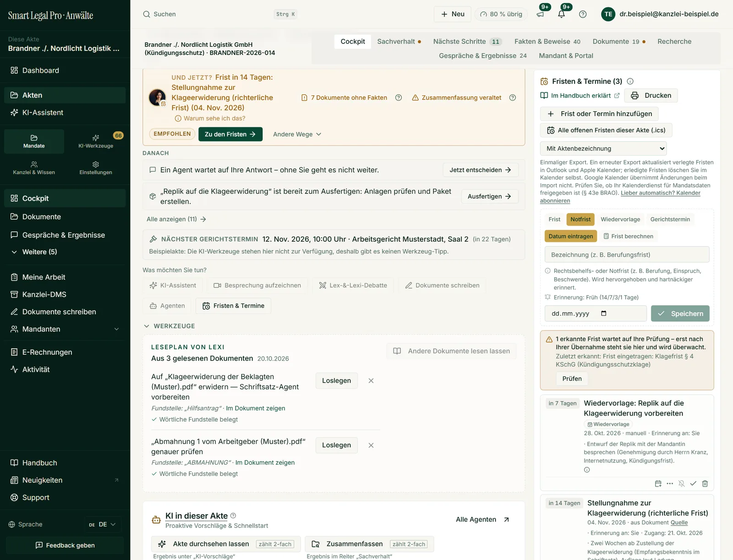Open the notifications bell
The image size is (733, 560).
(x=561, y=14)
